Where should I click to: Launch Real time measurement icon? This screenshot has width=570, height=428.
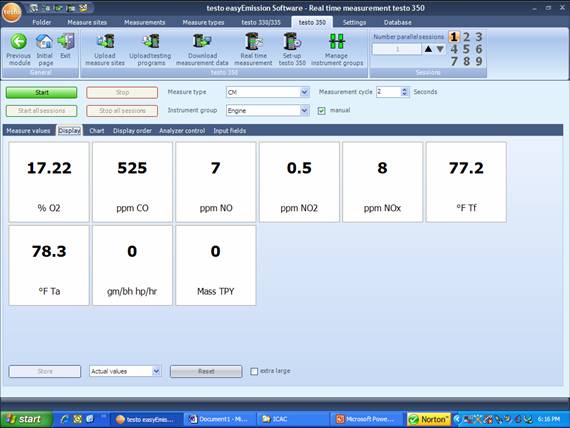[254, 41]
